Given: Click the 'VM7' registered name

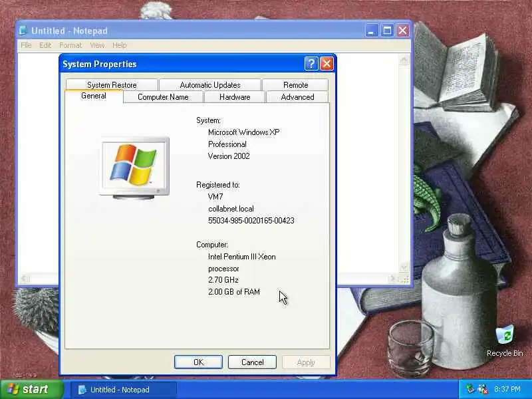Looking at the screenshot, I should (x=215, y=196).
